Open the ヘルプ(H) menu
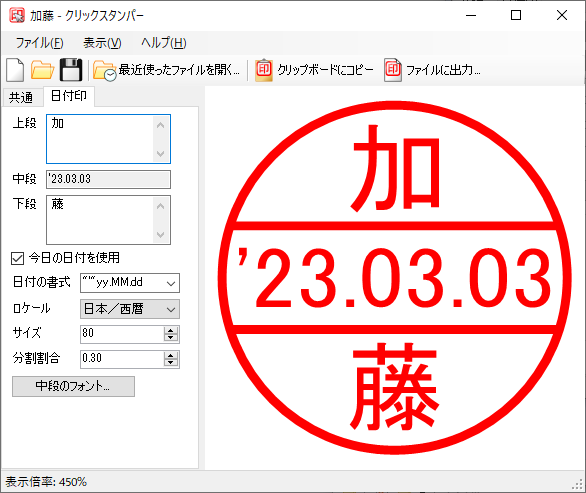This screenshot has height=493, width=586. [164, 43]
